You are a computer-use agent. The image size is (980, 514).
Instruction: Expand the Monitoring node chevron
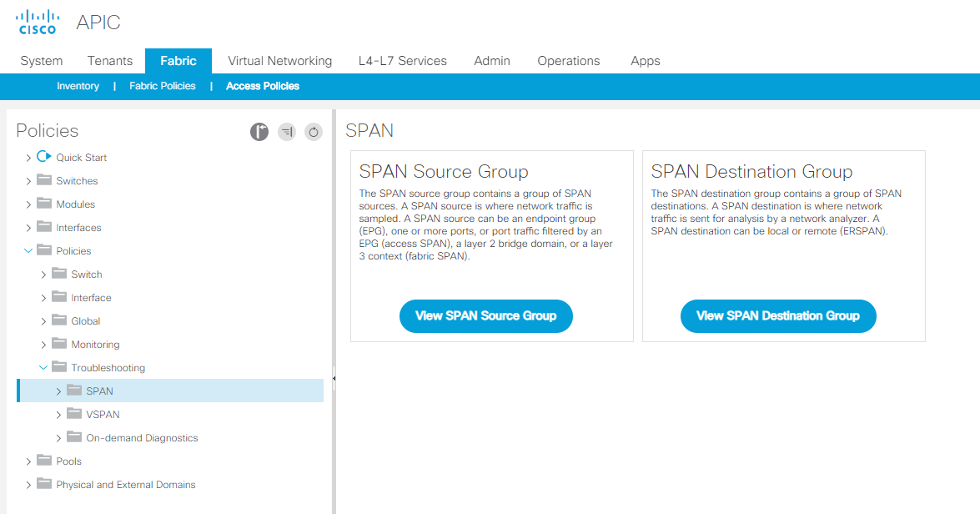tap(43, 345)
